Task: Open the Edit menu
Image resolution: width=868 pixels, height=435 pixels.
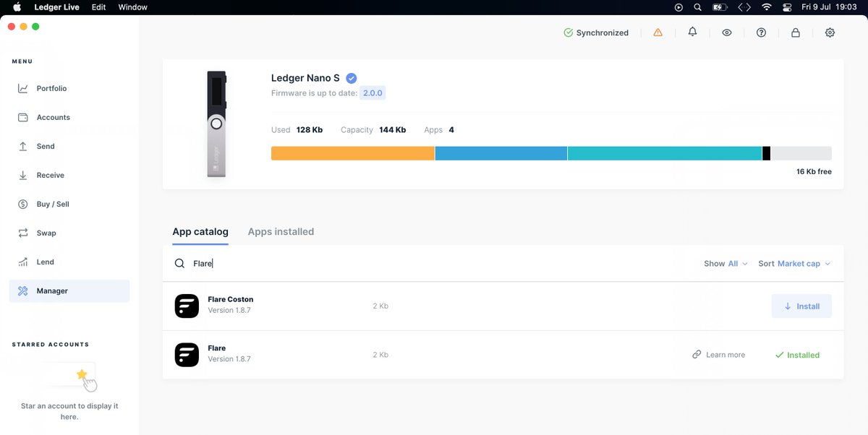Action: [98, 7]
